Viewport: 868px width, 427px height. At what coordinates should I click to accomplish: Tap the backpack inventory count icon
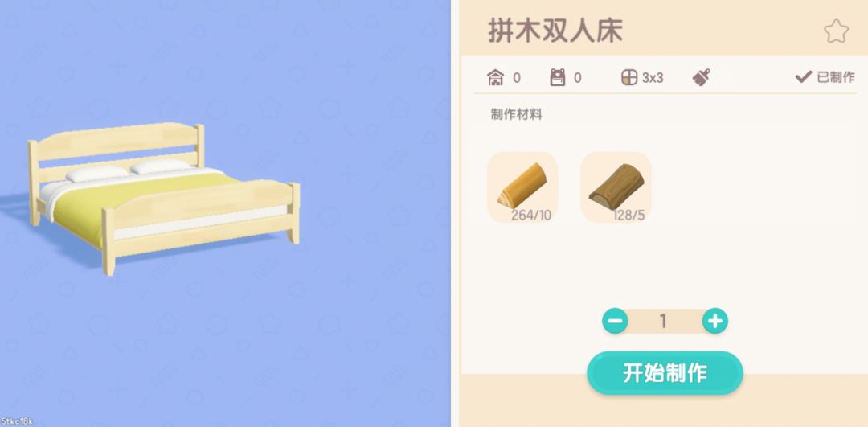(x=558, y=77)
